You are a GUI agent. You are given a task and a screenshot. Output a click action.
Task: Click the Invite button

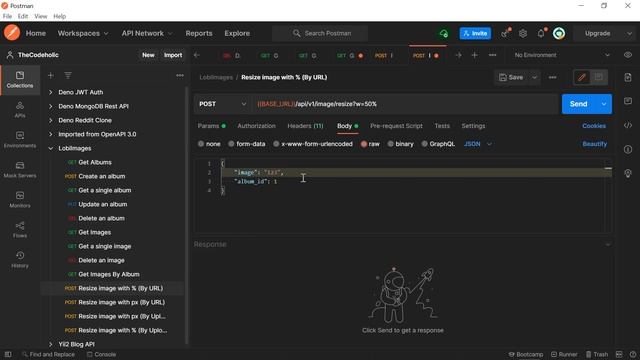tap(475, 33)
